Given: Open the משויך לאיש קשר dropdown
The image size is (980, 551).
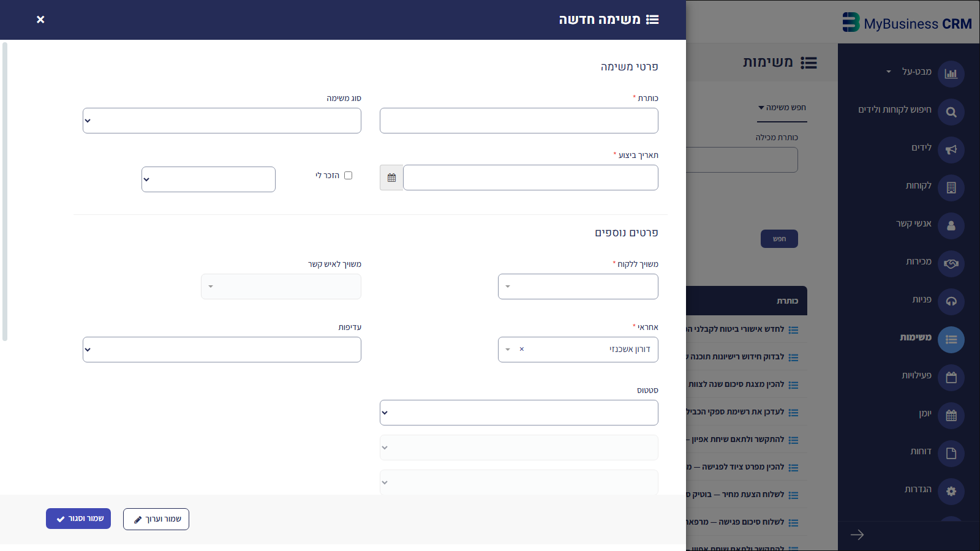Looking at the screenshot, I should point(281,287).
